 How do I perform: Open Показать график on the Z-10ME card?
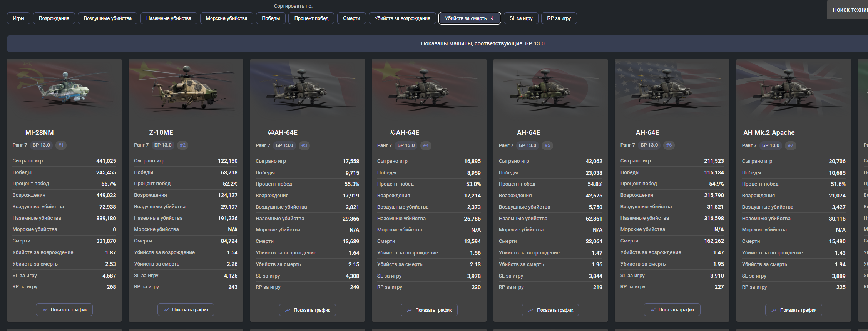pyautogui.click(x=186, y=310)
